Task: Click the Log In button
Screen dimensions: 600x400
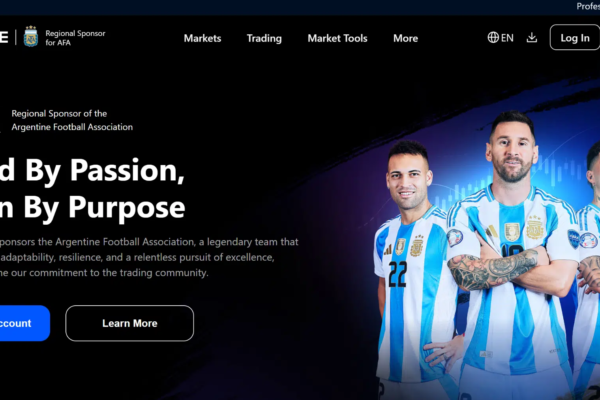Action: click(x=575, y=38)
